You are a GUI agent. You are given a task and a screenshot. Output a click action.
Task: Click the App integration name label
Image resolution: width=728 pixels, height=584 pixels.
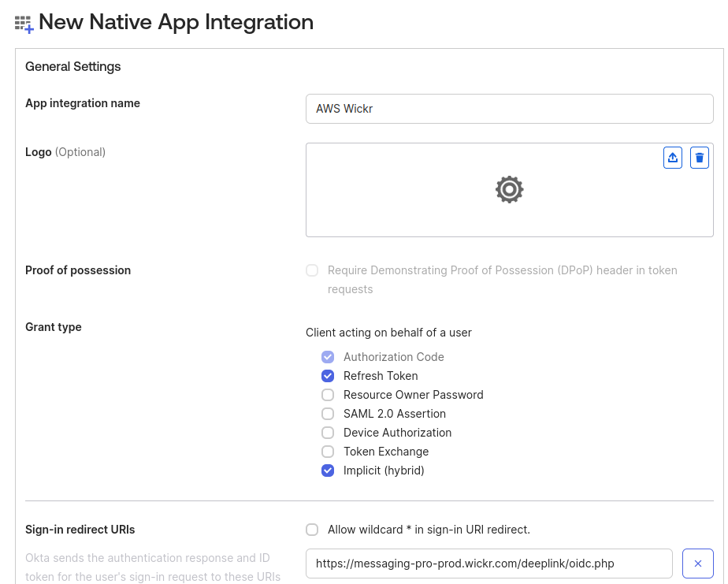(83, 103)
